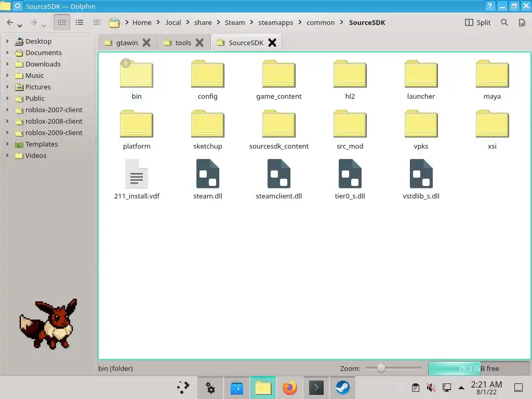Image resolution: width=532 pixels, height=399 pixels.
Task: Toggle selection plus on bin folder
Action: pyautogui.click(x=126, y=63)
